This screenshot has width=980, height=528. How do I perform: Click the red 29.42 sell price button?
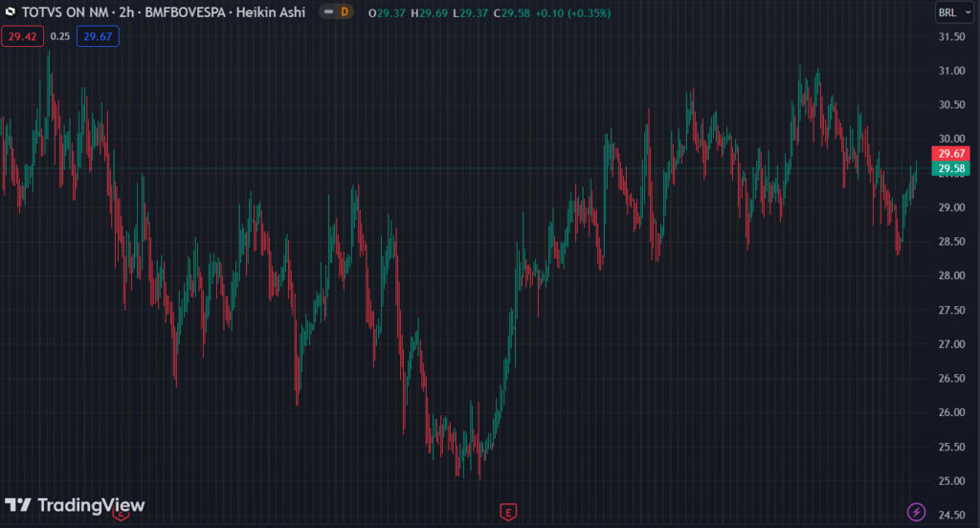(x=23, y=36)
